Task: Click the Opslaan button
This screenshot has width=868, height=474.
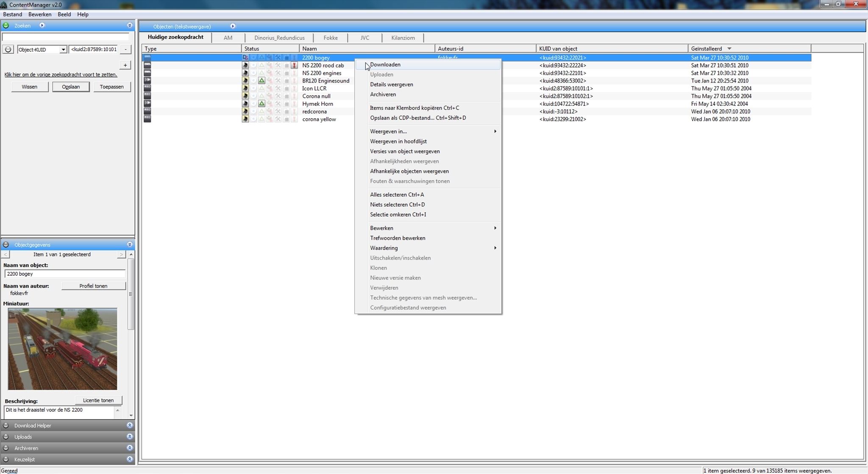Action: click(71, 87)
